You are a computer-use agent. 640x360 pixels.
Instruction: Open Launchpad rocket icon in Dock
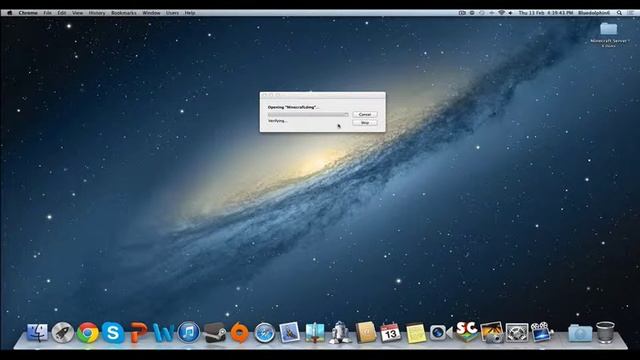click(x=62, y=333)
